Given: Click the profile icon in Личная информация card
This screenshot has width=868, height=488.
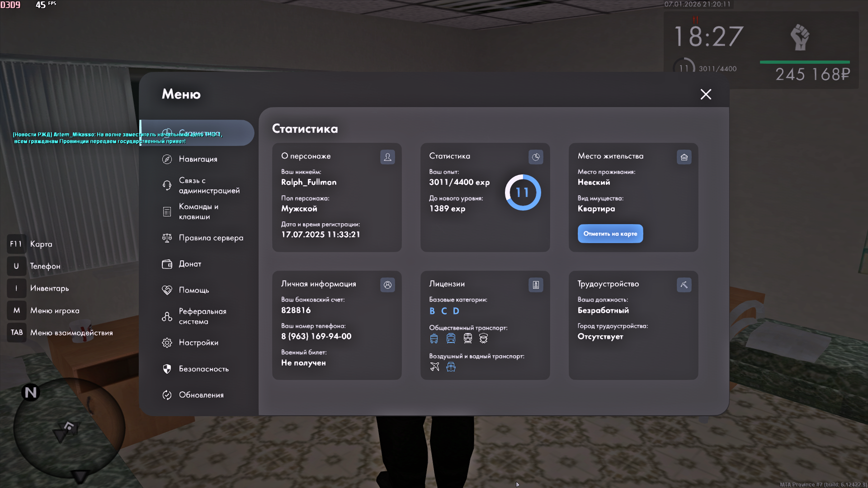Looking at the screenshot, I should [387, 285].
